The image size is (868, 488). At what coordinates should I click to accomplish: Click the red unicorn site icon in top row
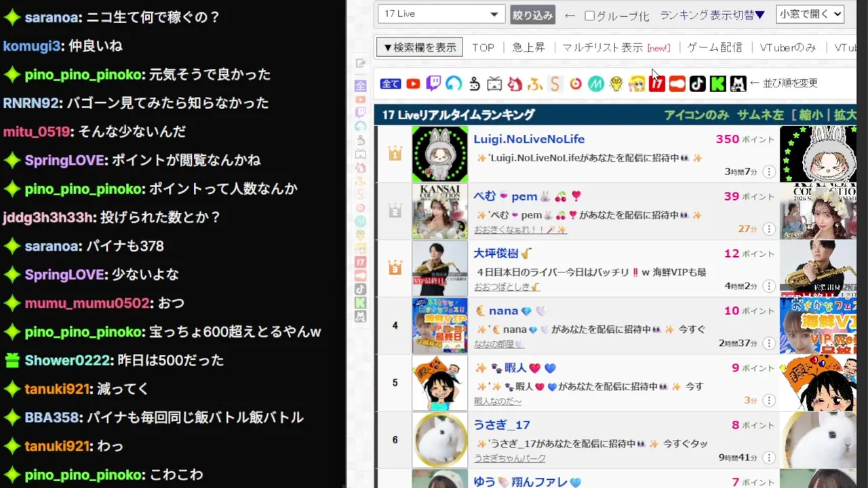point(515,83)
